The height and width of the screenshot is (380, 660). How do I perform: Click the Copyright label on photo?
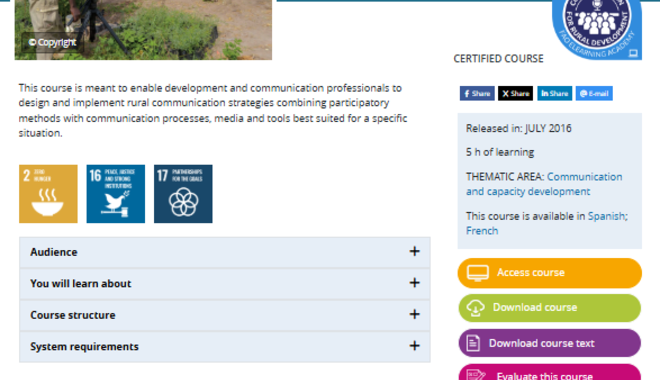click(52, 43)
